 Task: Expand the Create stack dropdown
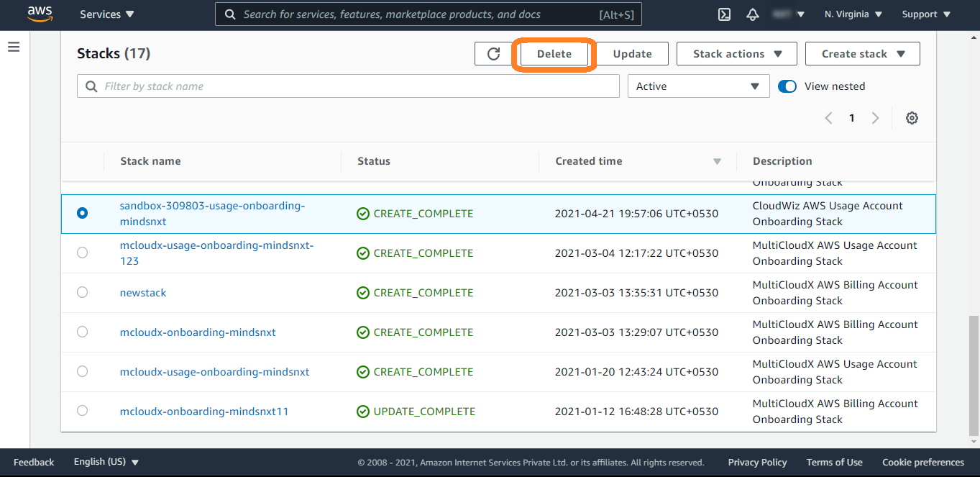862,54
